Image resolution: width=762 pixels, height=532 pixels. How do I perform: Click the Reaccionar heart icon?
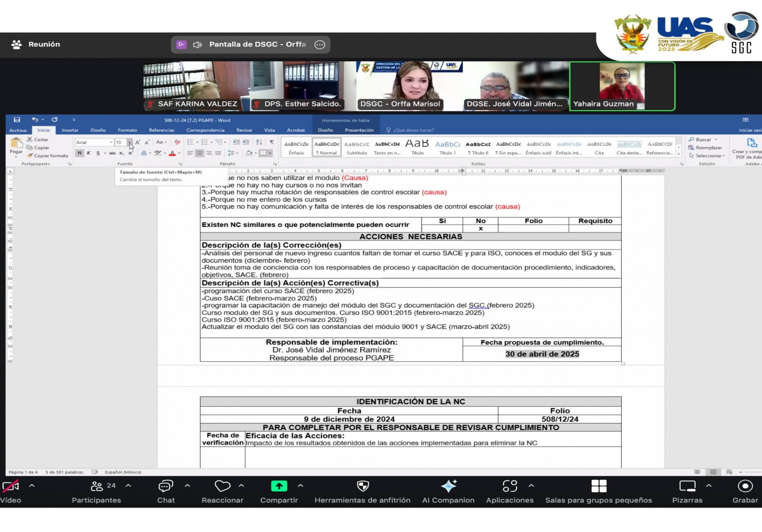tap(222, 487)
